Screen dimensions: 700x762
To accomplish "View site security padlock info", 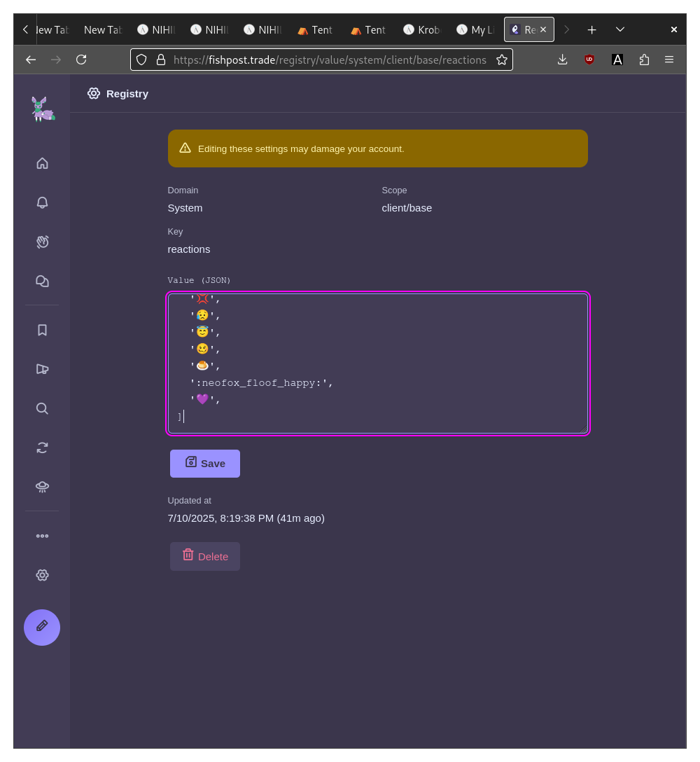I will [161, 60].
